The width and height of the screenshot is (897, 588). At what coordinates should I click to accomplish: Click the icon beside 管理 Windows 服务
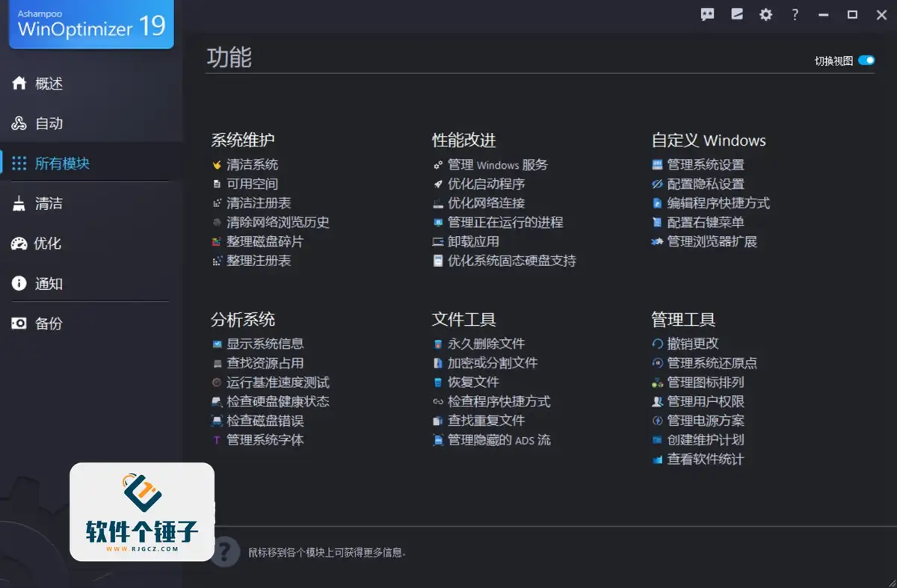click(438, 164)
